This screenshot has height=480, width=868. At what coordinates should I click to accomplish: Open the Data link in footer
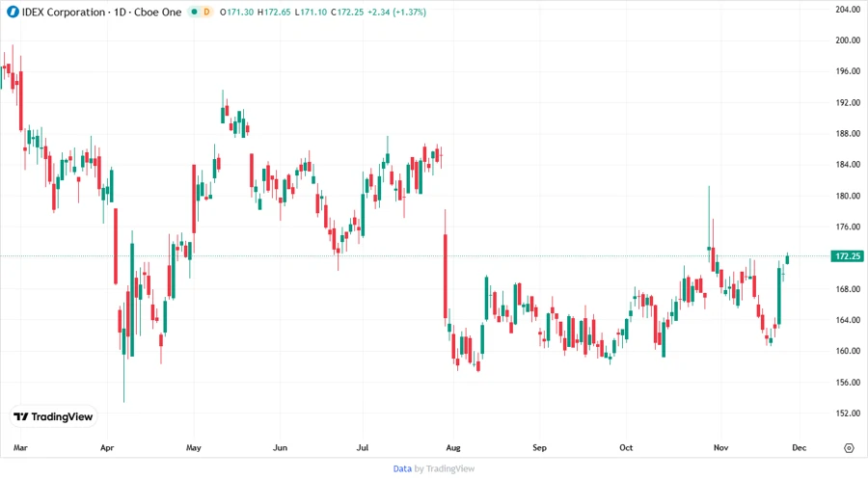click(402, 469)
